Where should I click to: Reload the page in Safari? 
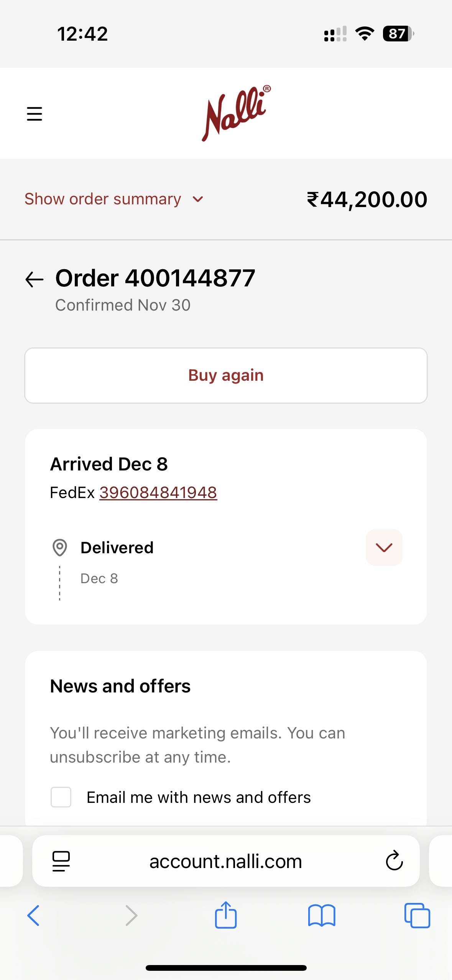(394, 861)
